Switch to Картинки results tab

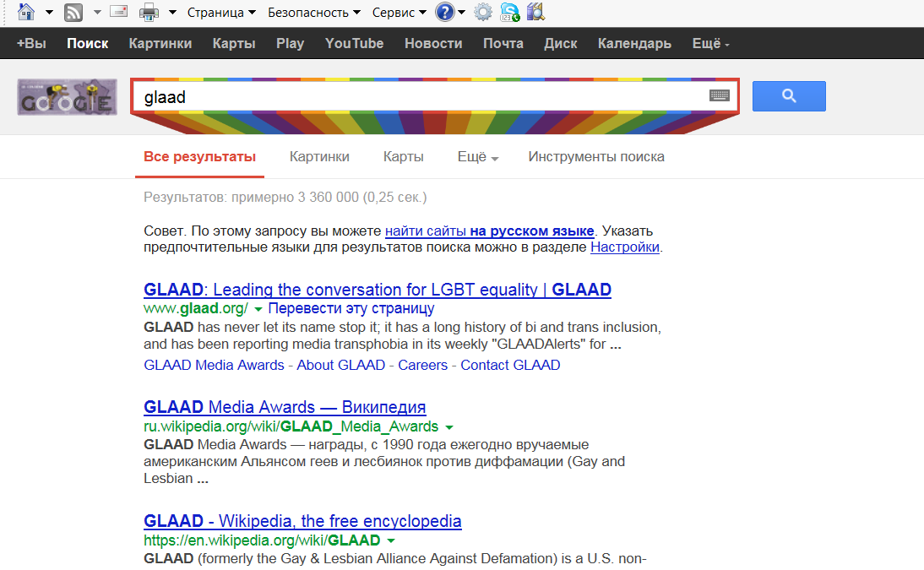tap(319, 157)
